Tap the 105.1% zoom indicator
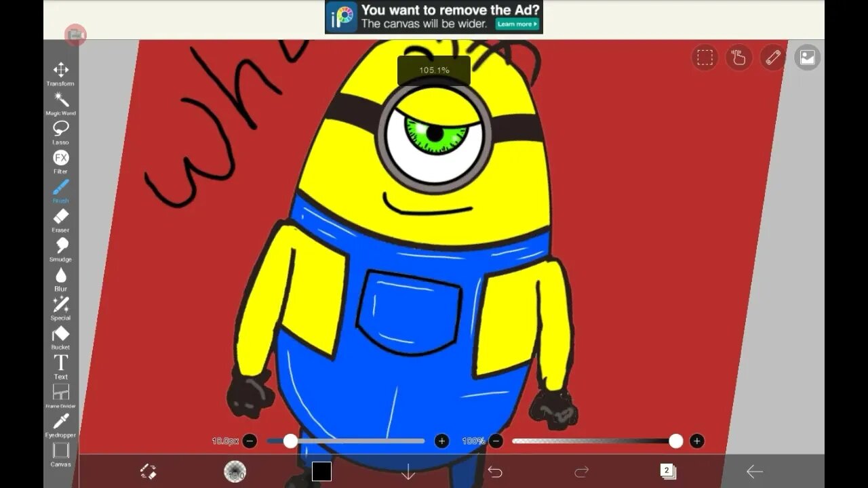 pos(434,70)
